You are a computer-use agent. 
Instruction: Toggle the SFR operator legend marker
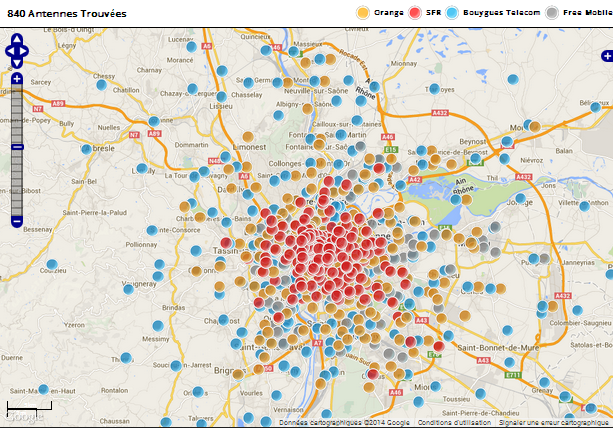[x=415, y=13]
